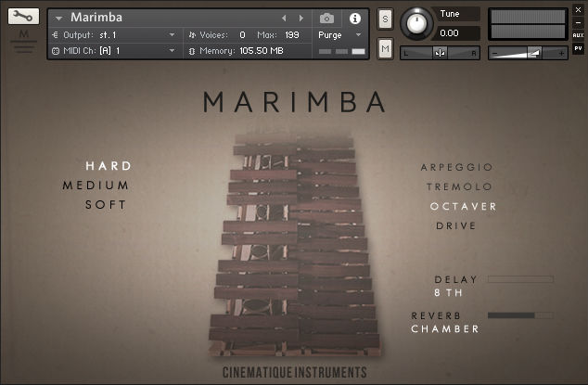The width and height of the screenshot is (588, 385).
Task: Mute the Marimba instrument with M button
Action: click(x=385, y=49)
